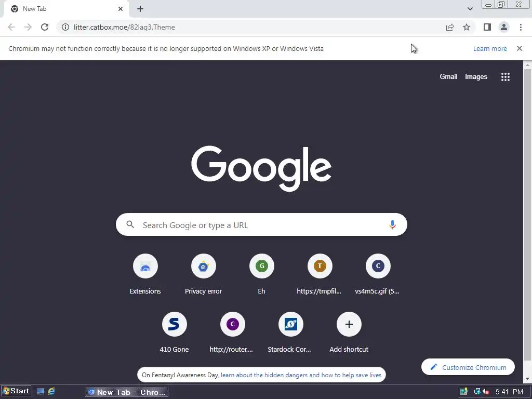Dismiss the unsupported Windows warning bar

[x=519, y=48]
